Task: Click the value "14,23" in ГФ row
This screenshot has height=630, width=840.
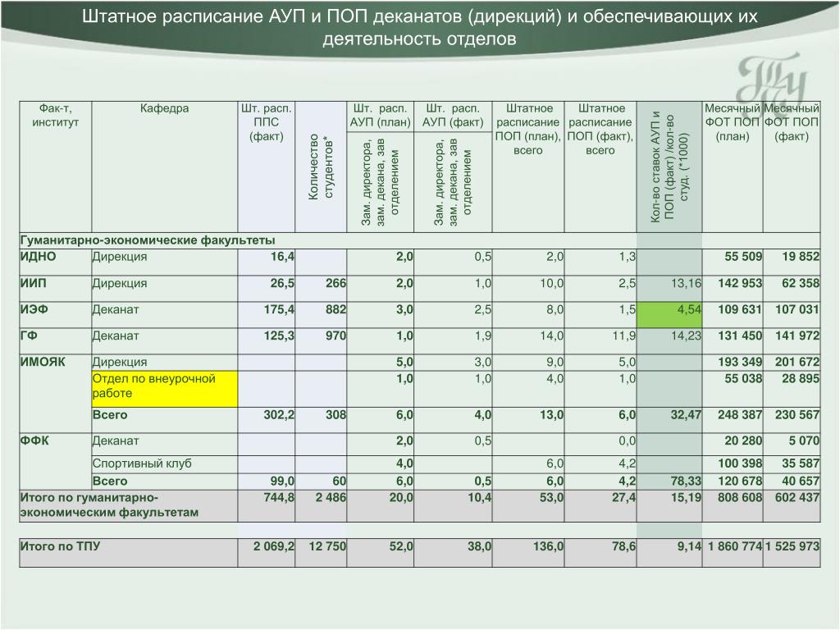Action: (686, 336)
